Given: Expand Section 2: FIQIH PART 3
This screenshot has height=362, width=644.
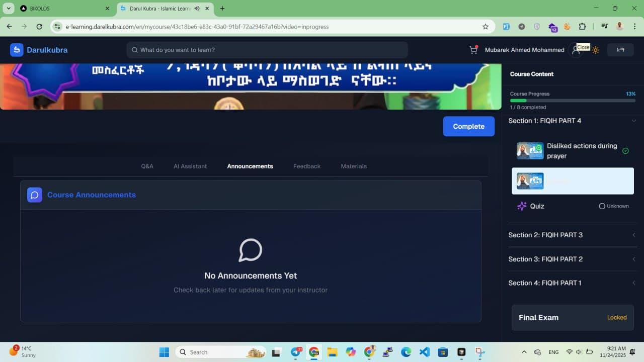Looking at the screenshot, I should coord(633,235).
